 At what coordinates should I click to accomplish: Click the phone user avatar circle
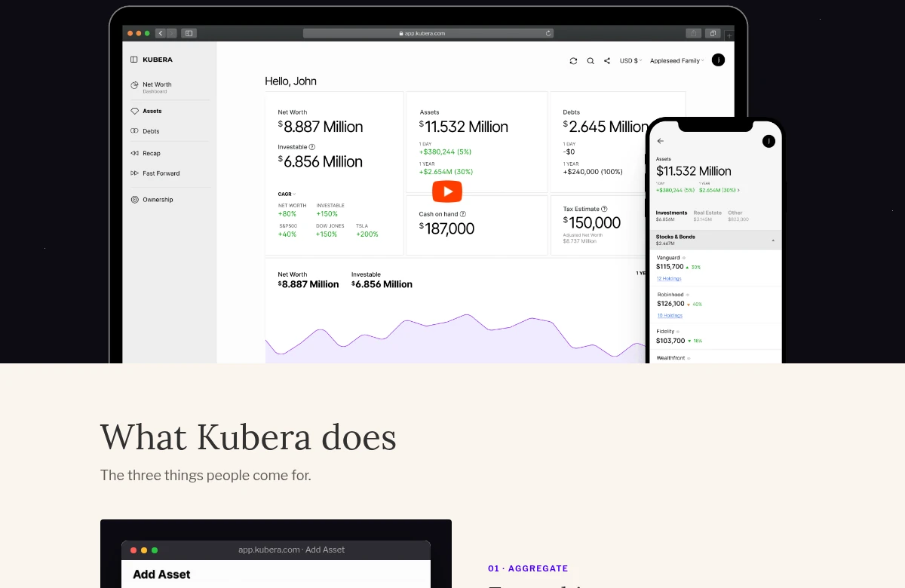(x=768, y=141)
